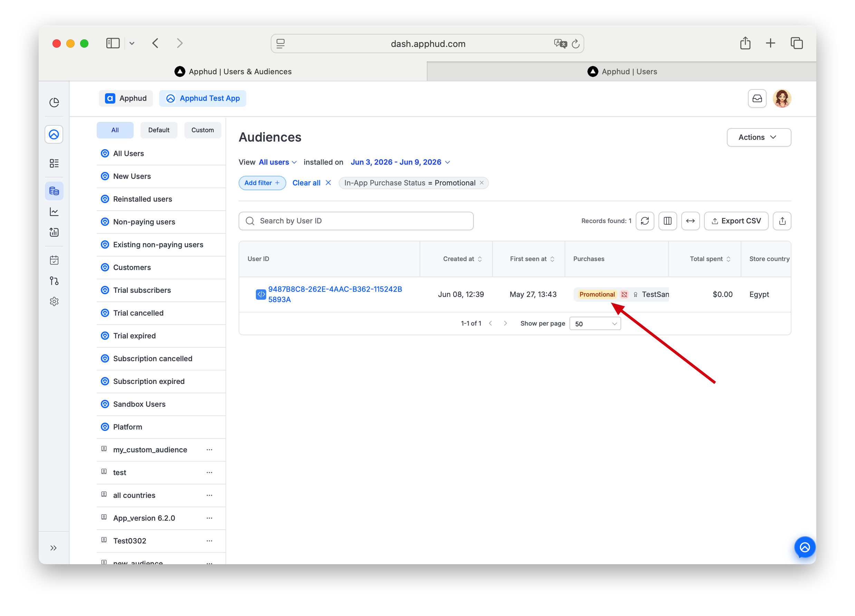This screenshot has width=855, height=616.
Task: Click the dash.apphud.com address bar
Action: point(427,44)
